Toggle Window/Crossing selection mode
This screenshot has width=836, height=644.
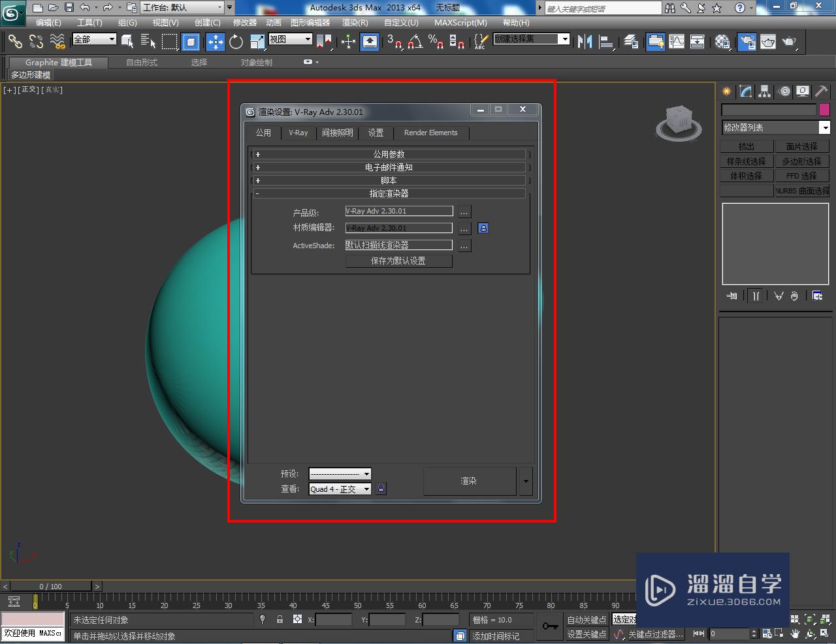(x=191, y=42)
